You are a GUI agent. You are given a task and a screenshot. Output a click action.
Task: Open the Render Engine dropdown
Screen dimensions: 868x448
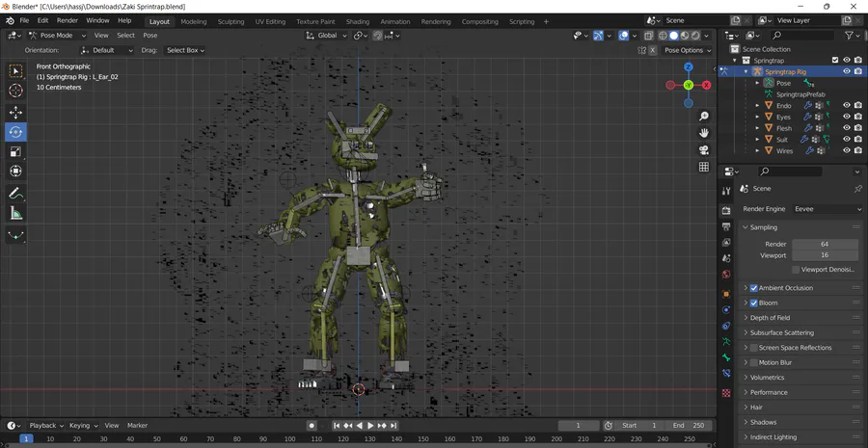(827, 209)
